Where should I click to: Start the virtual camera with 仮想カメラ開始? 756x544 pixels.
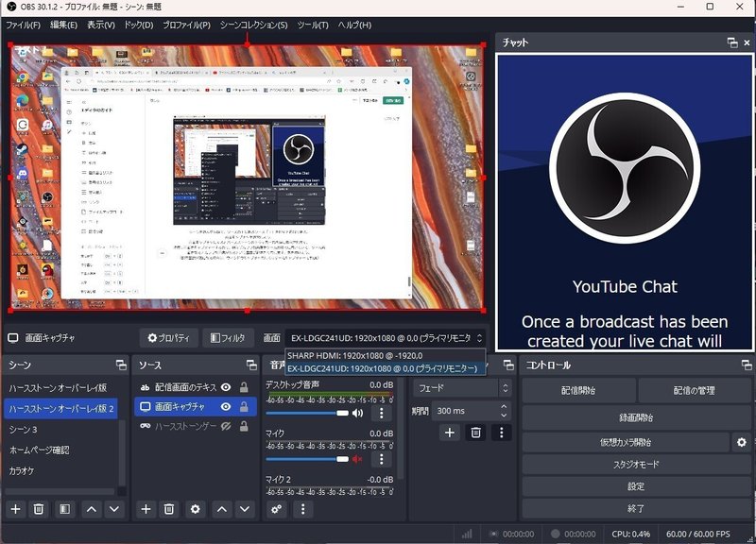point(626,442)
